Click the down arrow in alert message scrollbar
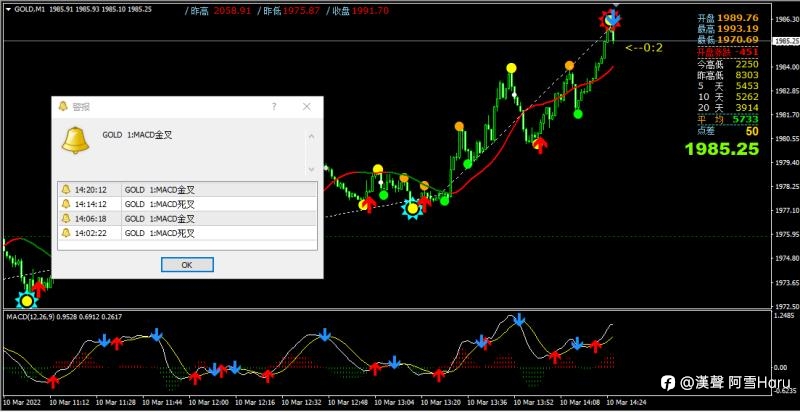This screenshot has width=800, height=412. [x=312, y=169]
